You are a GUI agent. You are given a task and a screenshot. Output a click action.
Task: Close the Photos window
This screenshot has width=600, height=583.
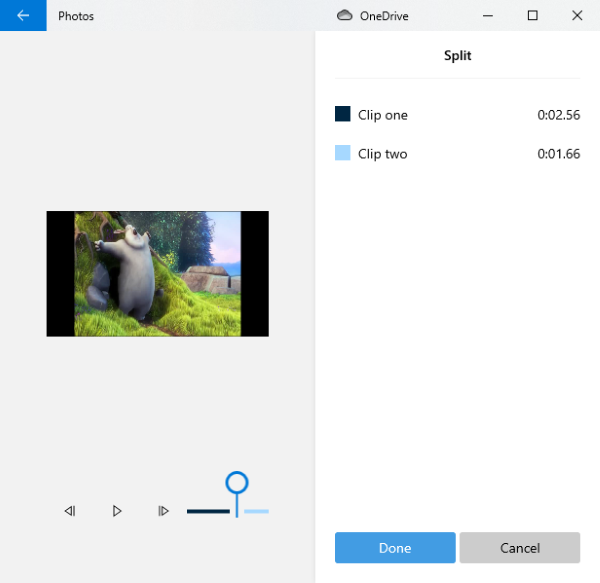click(577, 15)
